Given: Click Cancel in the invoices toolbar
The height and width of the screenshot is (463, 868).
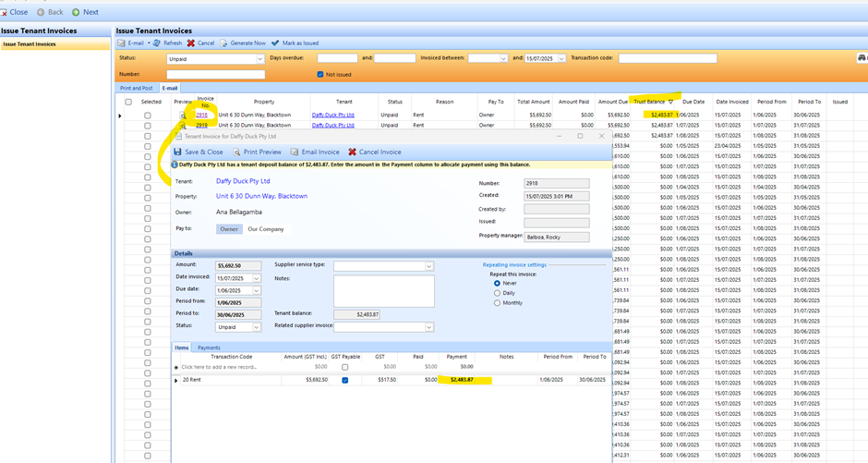Looking at the screenshot, I should pyautogui.click(x=200, y=43).
